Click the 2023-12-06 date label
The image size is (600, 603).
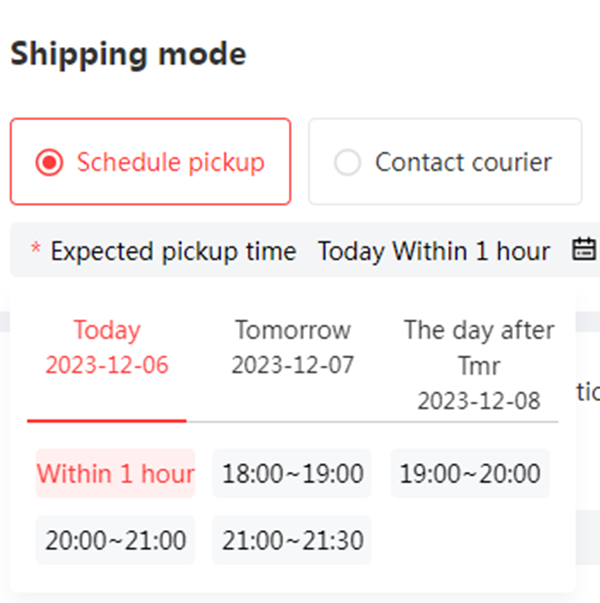click(107, 365)
